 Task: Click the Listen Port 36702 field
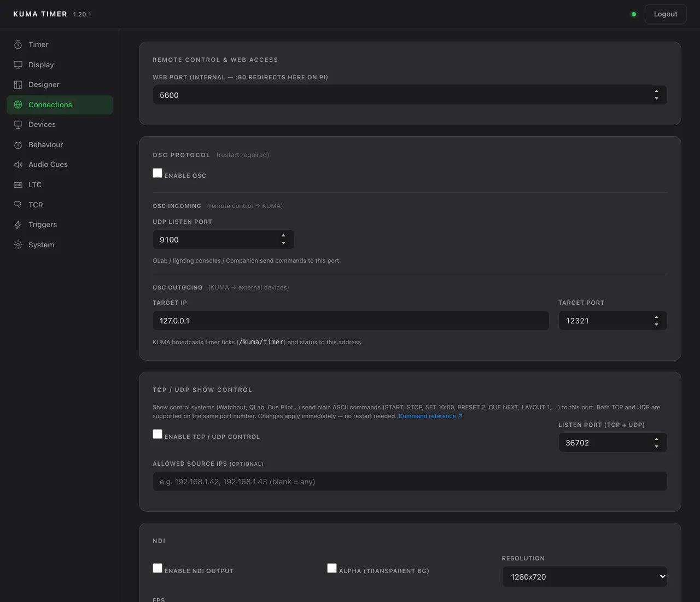coord(612,443)
